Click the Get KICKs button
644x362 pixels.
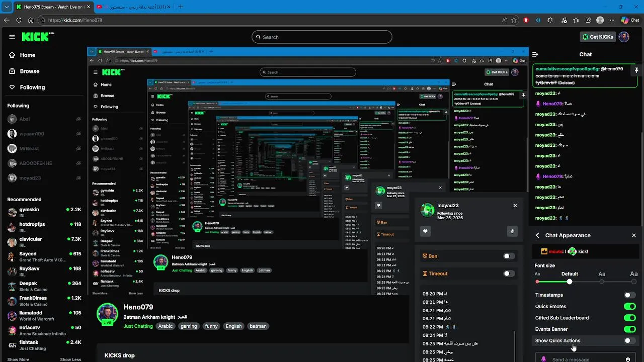tap(598, 37)
